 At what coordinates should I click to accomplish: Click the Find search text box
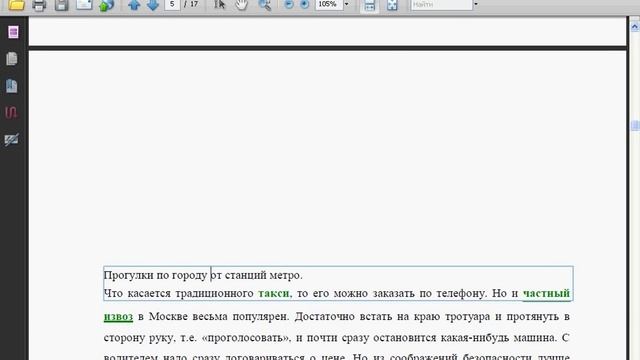(x=441, y=4)
